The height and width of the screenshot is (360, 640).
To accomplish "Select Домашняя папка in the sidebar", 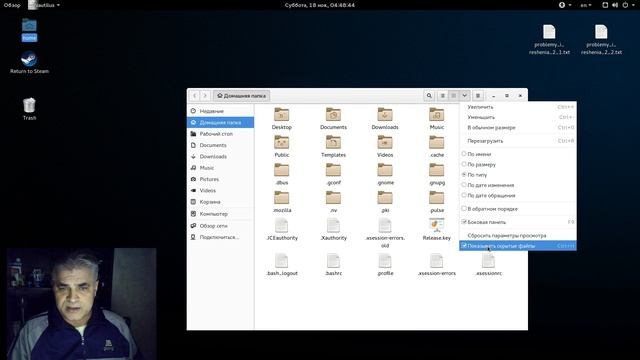I will coord(220,122).
